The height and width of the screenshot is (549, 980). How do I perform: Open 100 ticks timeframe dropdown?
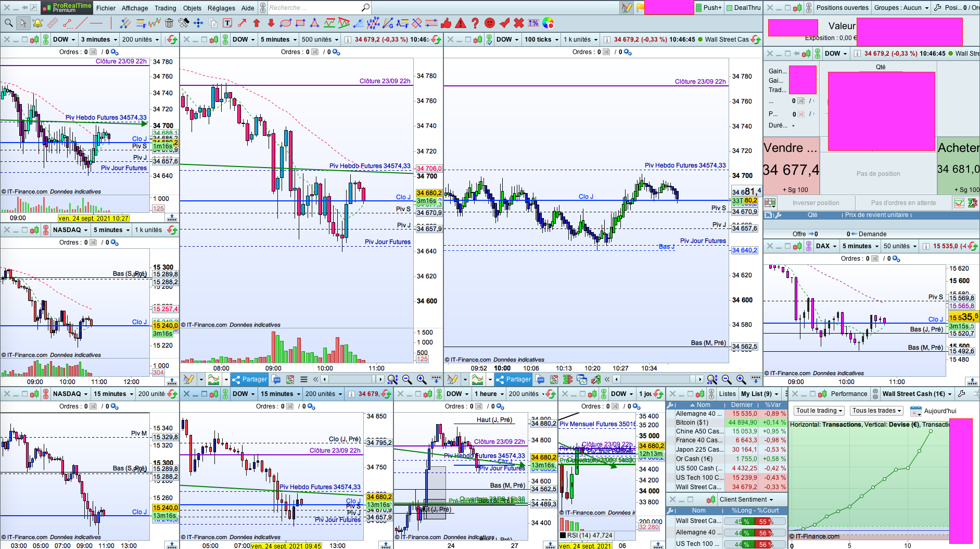point(541,40)
